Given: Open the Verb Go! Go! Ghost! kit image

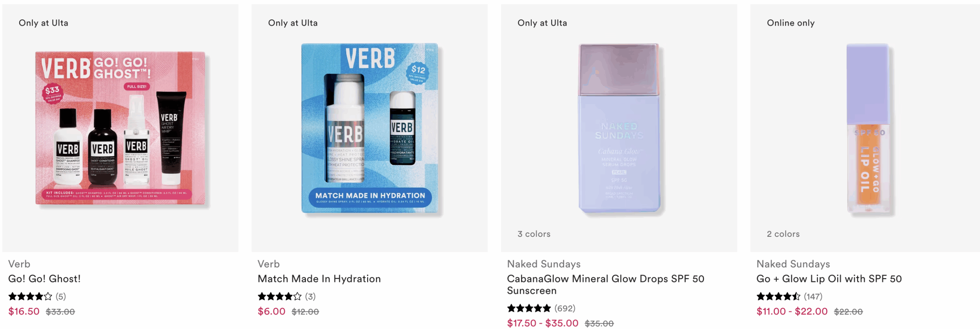Looking at the screenshot, I should 120,128.
